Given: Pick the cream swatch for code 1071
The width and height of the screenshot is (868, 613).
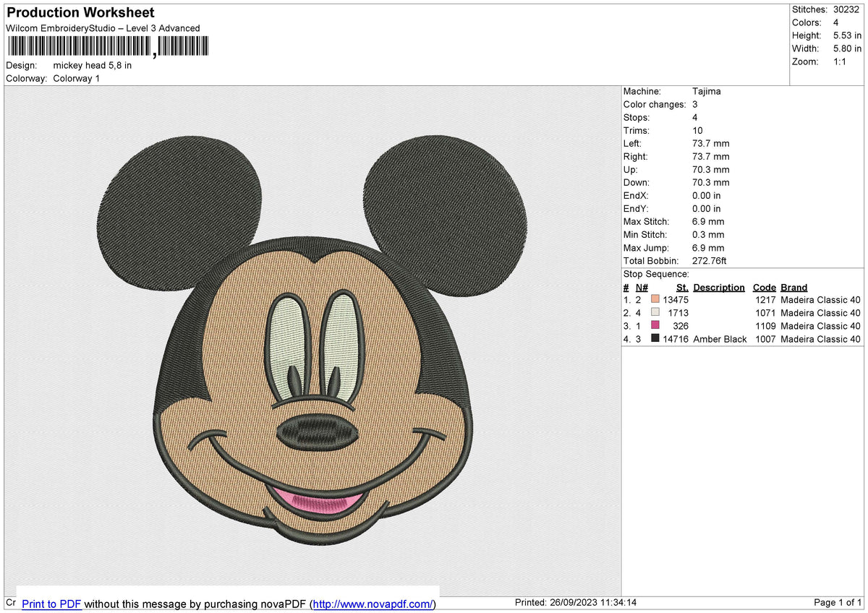Looking at the screenshot, I should tap(655, 312).
